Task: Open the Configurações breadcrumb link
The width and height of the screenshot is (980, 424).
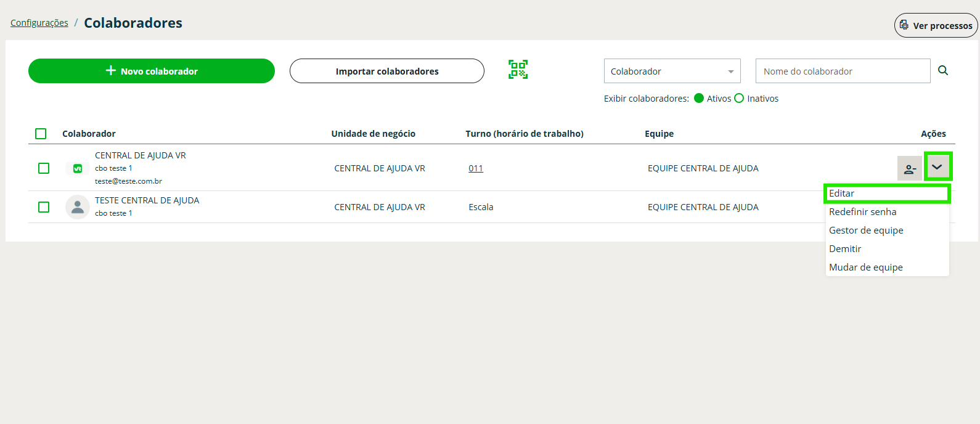Action: click(x=39, y=23)
